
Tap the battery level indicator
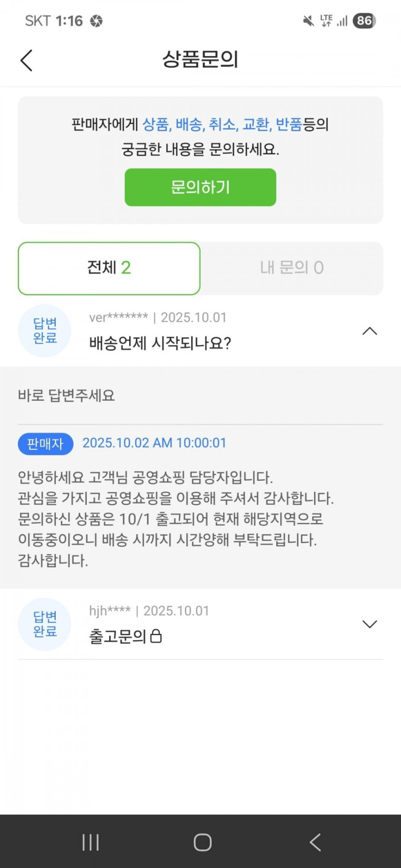pyautogui.click(x=364, y=21)
